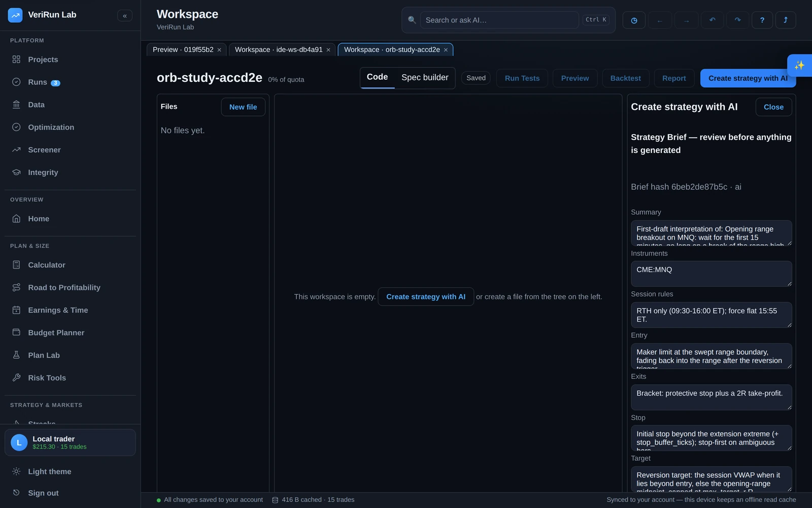
Task: Click the share/export arrow icon in header
Action: click(786, 20)
